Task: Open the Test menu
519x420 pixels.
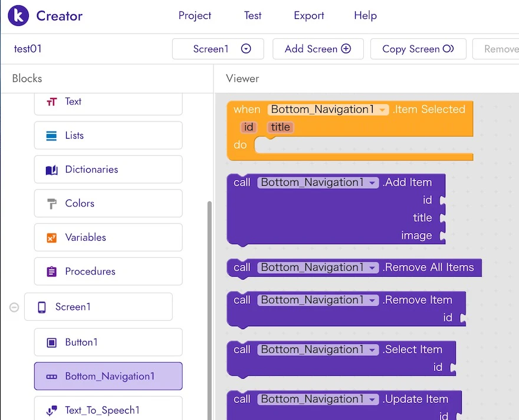Action: click(x=252, y=15)
